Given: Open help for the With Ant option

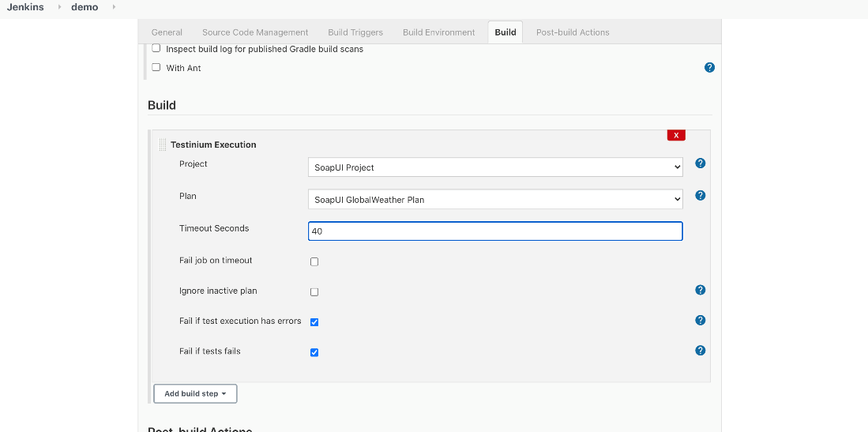Looking at the screenshot, I should click(x=709, y=68).
